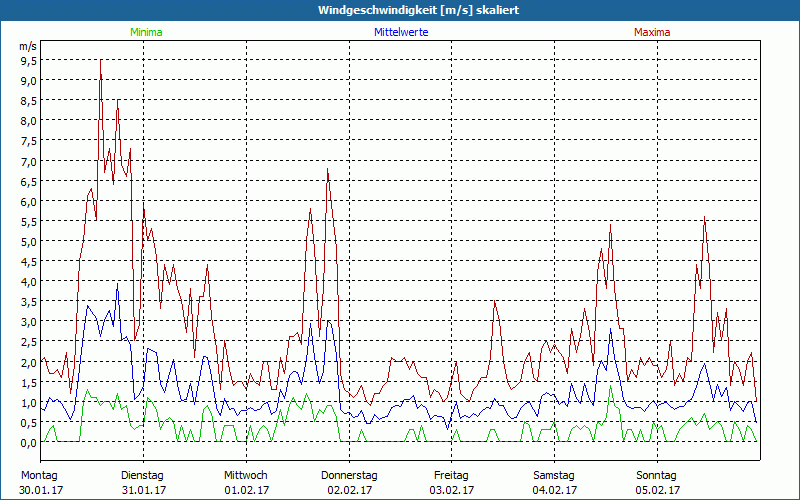This screenshot has height=500, width=800.
Task: Select the green Minima legend label
Action: pos(146,32)
